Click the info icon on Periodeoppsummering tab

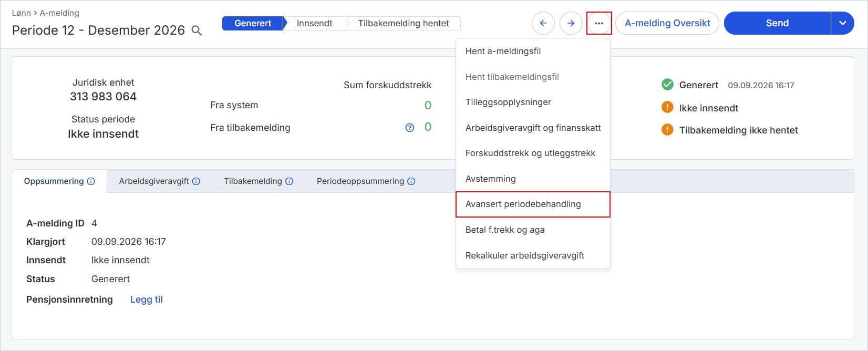[411, 181]
